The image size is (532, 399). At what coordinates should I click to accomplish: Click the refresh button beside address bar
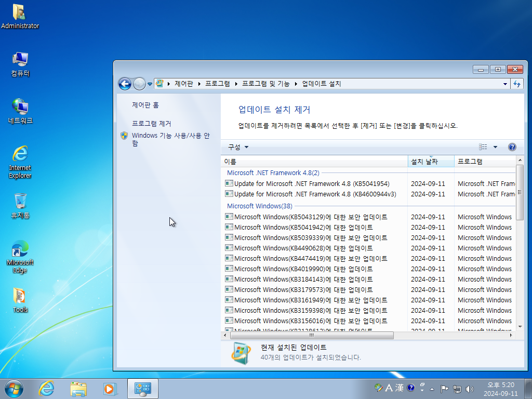point(517,84)
